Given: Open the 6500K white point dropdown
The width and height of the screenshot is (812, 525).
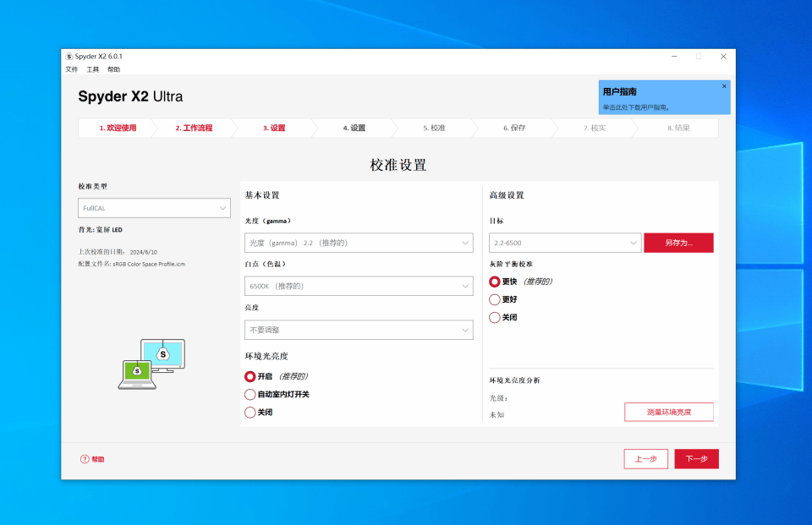Looking at the screenshot, I should (x=359, y=286).
